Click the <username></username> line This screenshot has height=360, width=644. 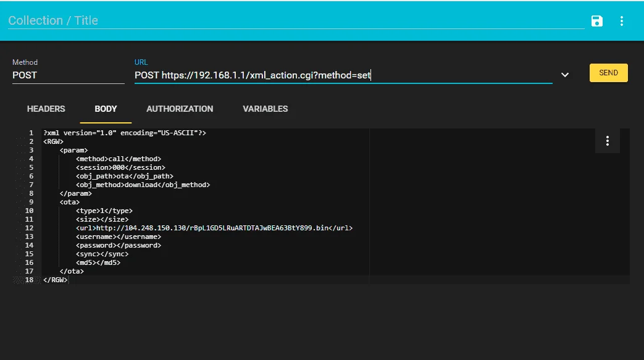point(119,237)
